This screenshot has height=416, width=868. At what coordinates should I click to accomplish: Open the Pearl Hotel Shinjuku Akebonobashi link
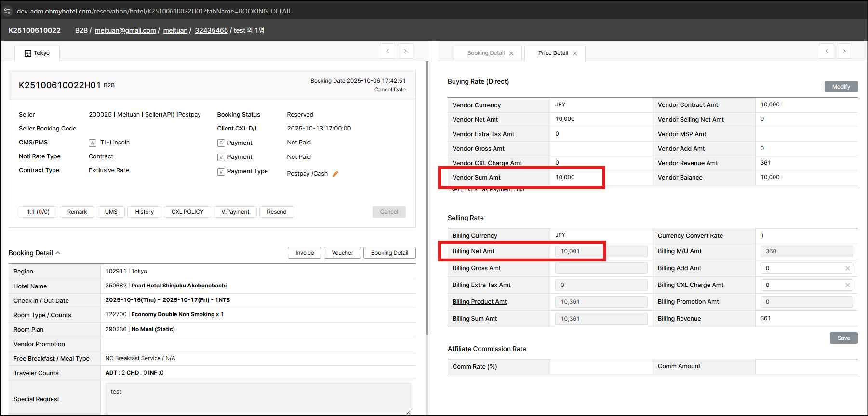point(179,286)
